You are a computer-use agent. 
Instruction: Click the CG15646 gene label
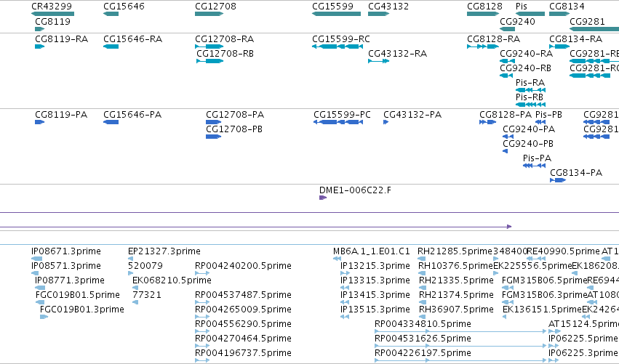tap(124, 7)
